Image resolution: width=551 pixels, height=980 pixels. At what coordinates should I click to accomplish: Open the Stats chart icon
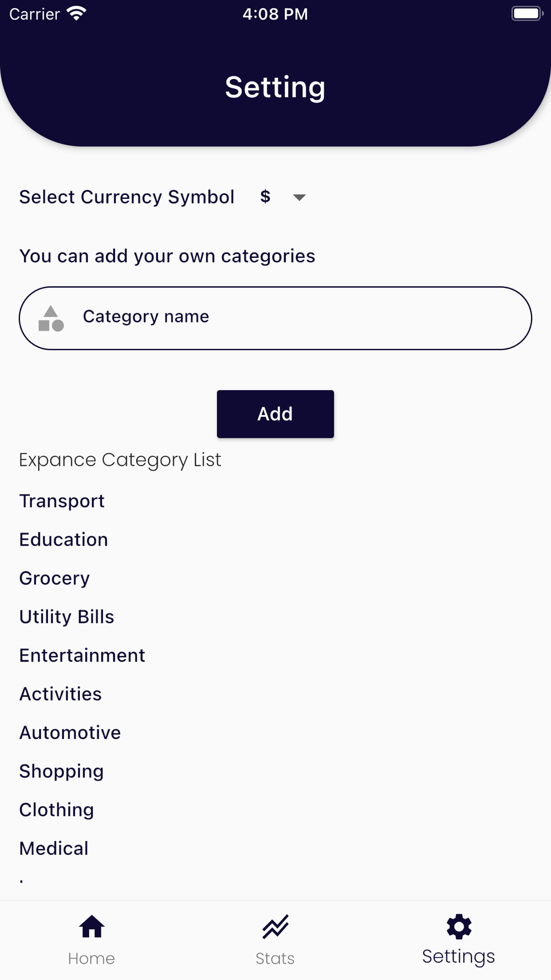point(275,927)
